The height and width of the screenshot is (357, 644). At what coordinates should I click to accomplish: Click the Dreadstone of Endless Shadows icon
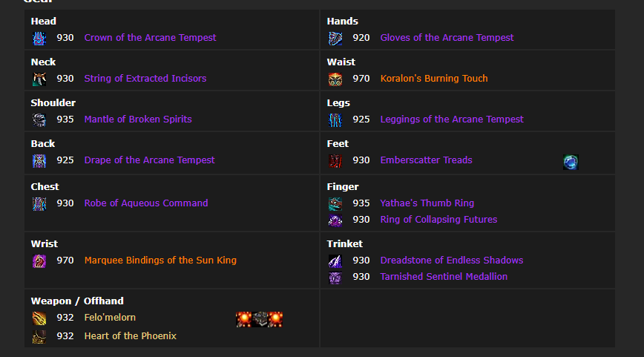(x=335, y=261)
